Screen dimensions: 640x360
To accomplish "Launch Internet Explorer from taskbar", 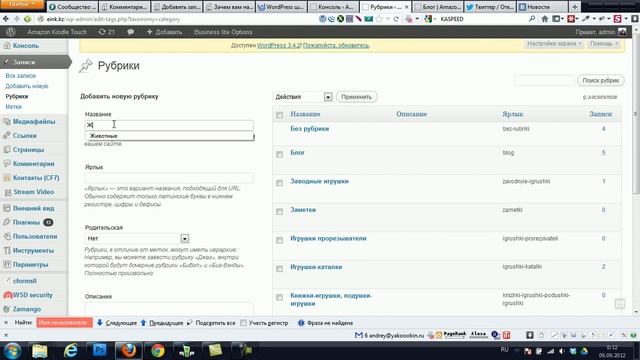I will pos(71,351).
